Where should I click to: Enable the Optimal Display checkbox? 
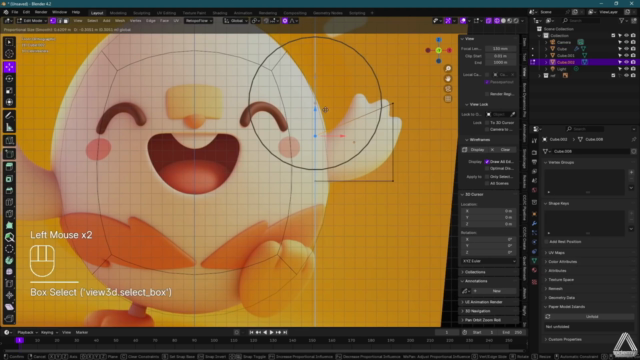pos(487,168)
